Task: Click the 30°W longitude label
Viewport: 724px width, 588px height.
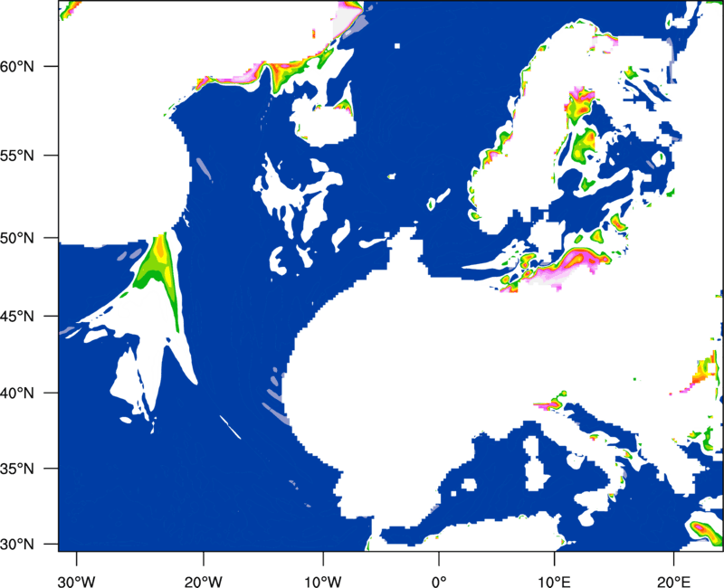Action: (77, 582)
